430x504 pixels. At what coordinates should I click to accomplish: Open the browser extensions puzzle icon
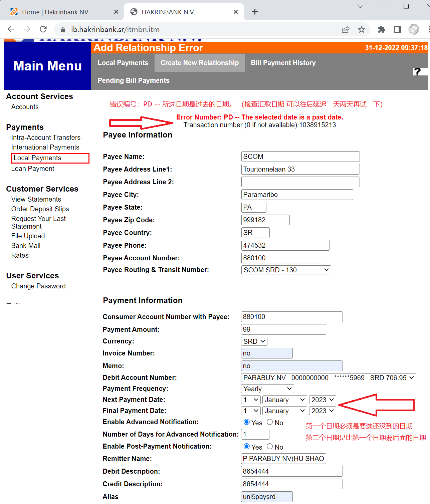pyautogui.click(x=381, y=29)
